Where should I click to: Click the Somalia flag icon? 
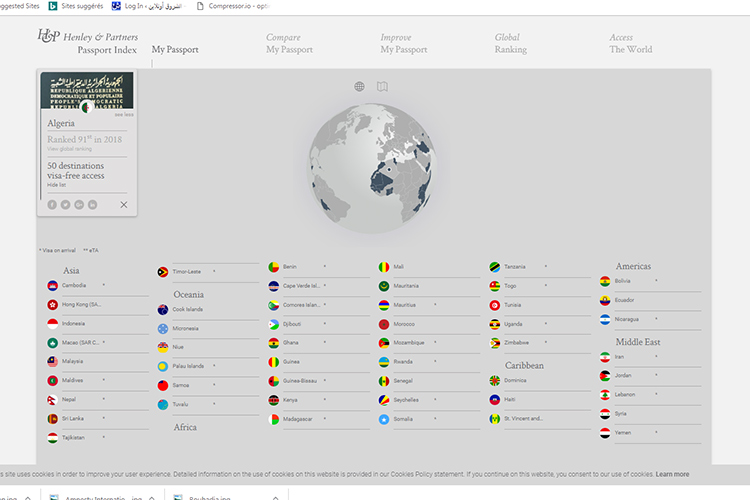[384, 419]
